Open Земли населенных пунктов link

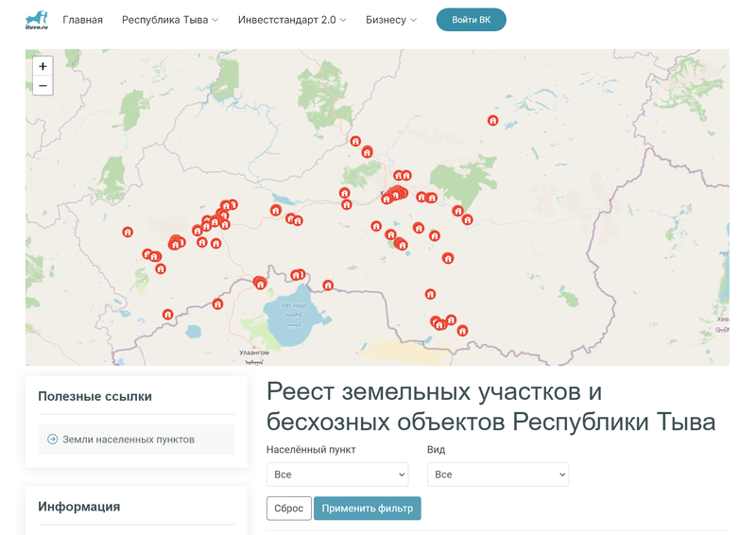[129, 439]
